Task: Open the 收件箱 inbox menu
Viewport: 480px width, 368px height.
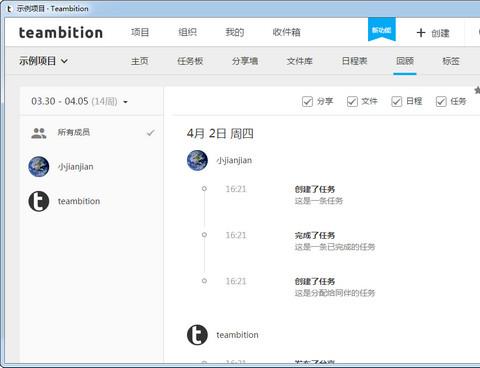Action: [x=286, y=32]
